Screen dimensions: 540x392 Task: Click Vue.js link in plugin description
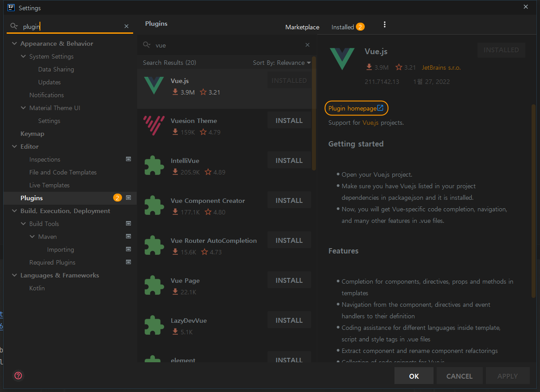point(371,123)
